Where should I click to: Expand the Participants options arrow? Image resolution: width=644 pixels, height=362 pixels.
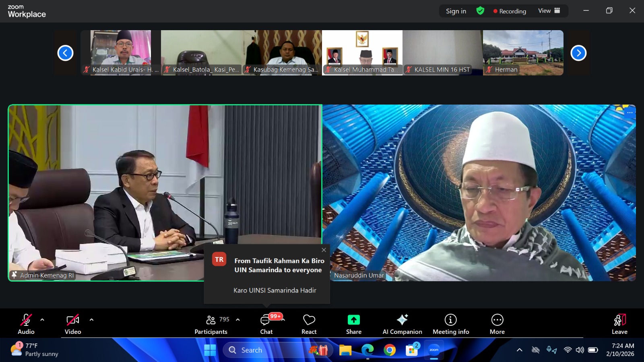point(238,320)
